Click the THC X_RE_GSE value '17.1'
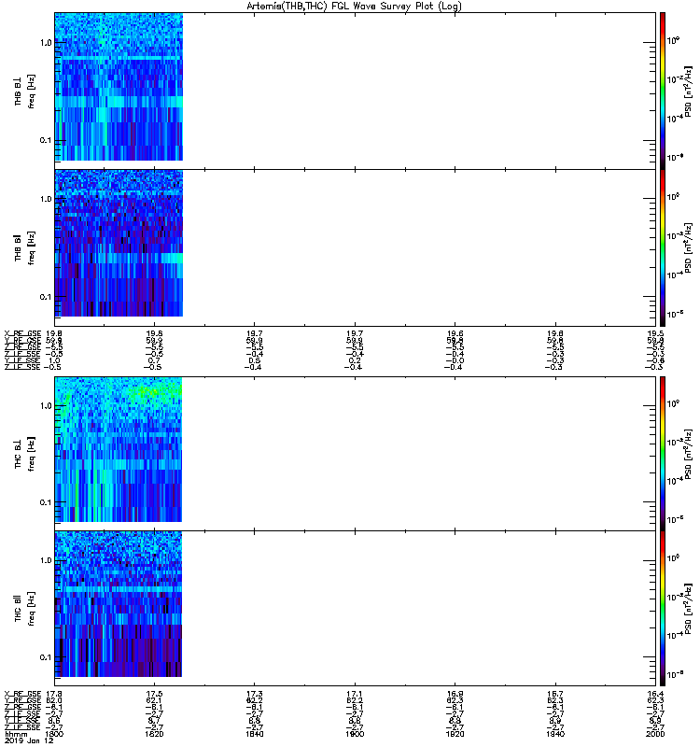Viewport: 700px width, 747px height. coord(355,694)
